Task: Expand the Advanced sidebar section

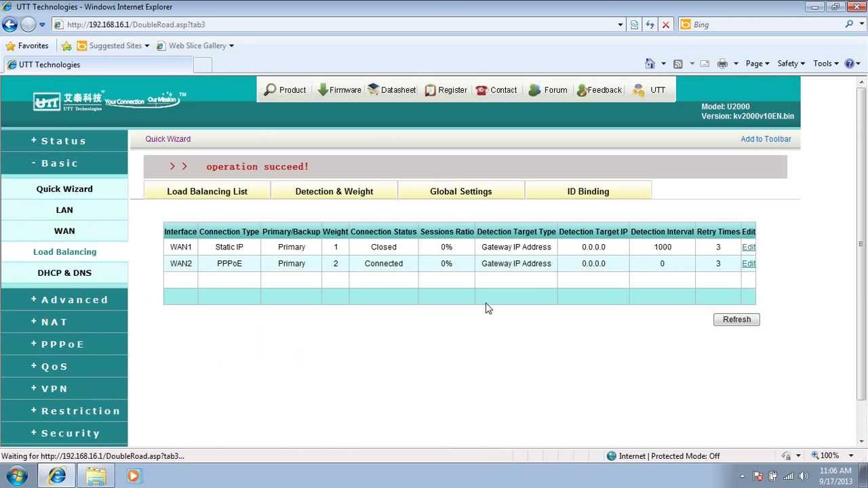Action: coord(64,300)
